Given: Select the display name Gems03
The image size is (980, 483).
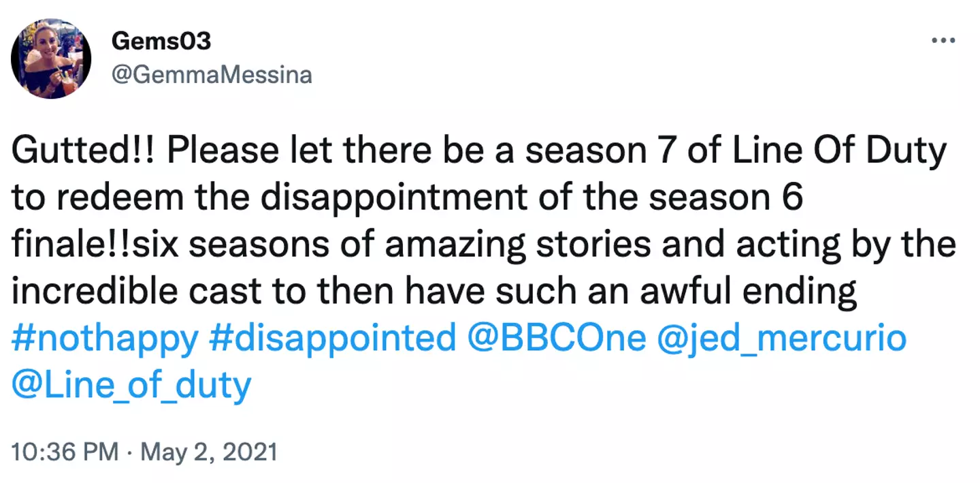Looking at the screenshot, I should tap(160, 41).
